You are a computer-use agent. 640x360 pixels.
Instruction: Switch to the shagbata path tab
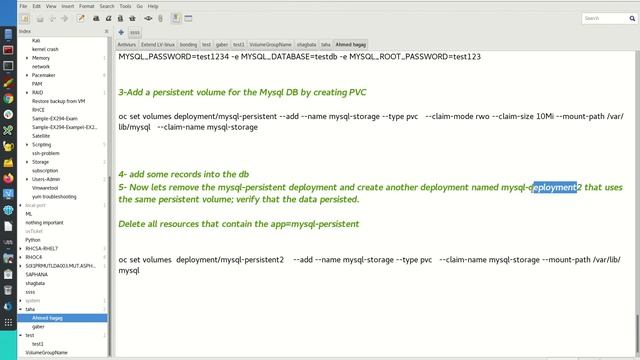point(307,44)
